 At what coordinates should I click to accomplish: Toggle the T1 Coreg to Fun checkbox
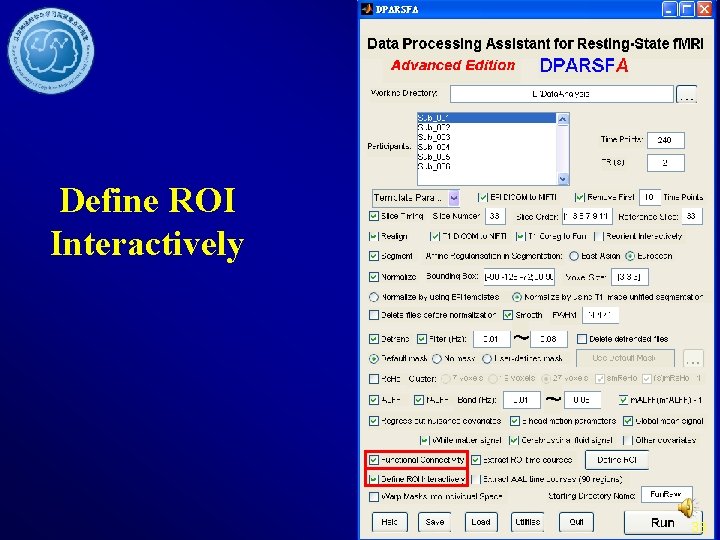click(x=520, y=236)
